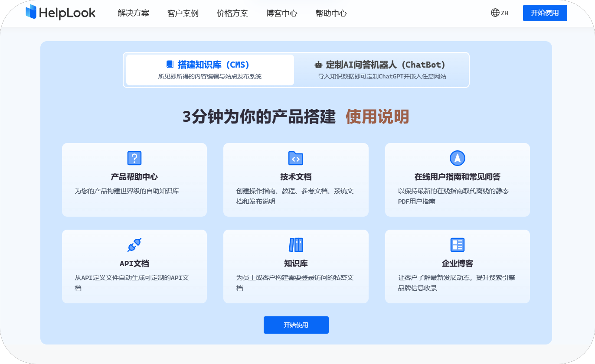Click the highlighted text 使用说明
Image resolution: width=595 pixels, height=364 pixels.
pyautogui.click(x=377, y=117)
